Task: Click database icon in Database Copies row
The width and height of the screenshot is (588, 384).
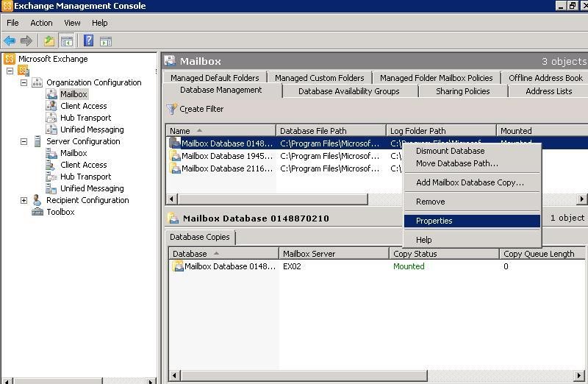Action: pyautogui.click(x=178, y=266)
